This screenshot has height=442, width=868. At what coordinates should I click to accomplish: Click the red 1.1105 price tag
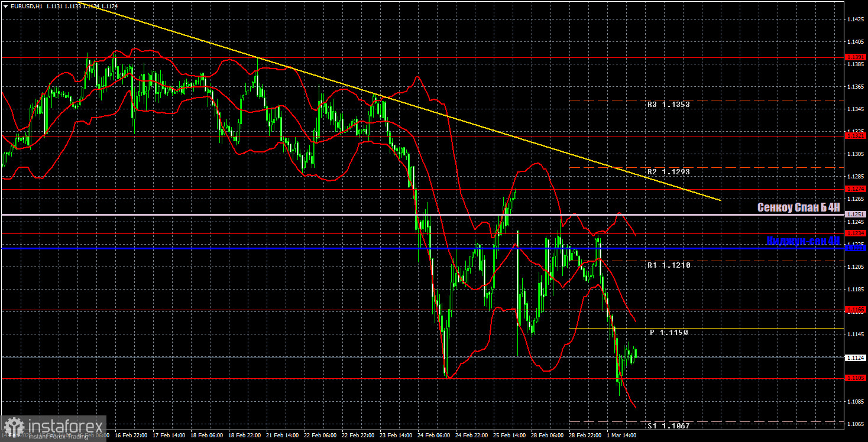[x=856, y=378]
